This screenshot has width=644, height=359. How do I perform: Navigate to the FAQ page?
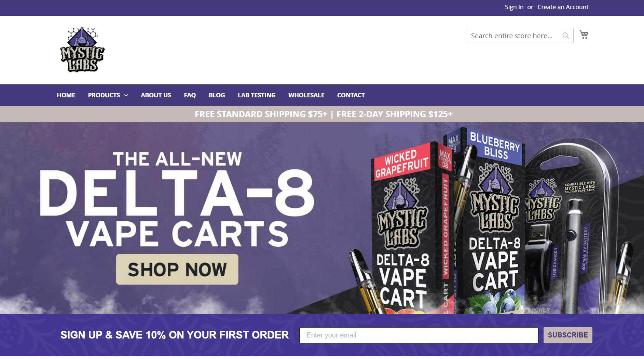[190, 95]
